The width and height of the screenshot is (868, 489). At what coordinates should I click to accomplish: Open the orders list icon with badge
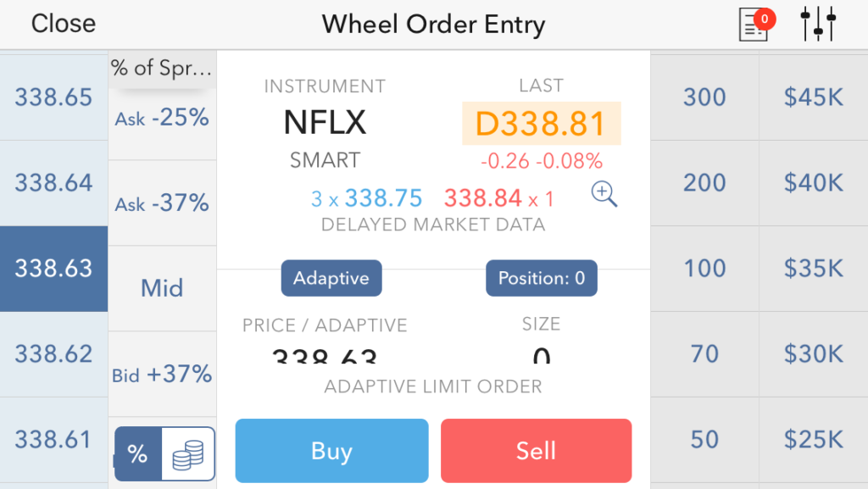pos(756,25)
